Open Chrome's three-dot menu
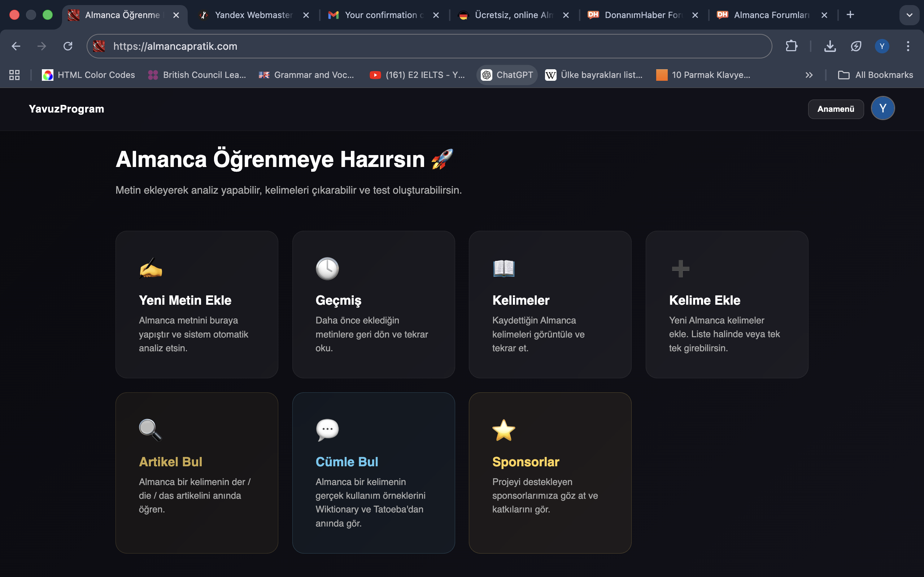The width and height of the screenshot is (924, 577). click(x=908, y=46)
